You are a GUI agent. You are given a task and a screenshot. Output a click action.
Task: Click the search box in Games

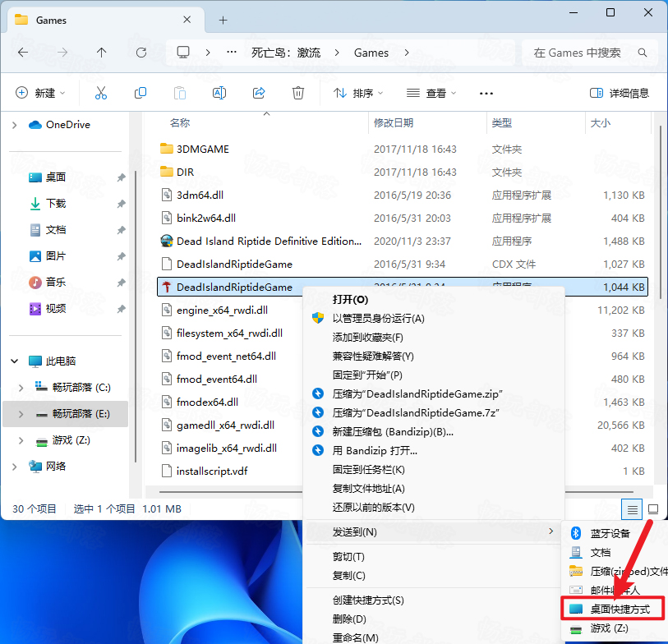tap(589, 53)
